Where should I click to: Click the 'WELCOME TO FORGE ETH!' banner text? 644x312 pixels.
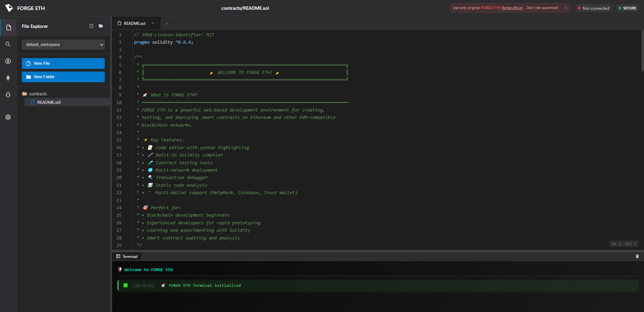point(245,73)
